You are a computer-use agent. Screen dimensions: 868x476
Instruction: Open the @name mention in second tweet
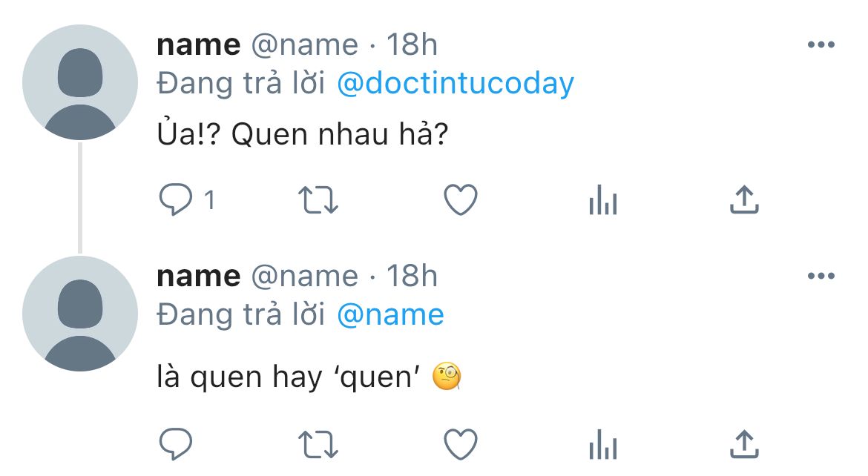click(x=390, y=315)
